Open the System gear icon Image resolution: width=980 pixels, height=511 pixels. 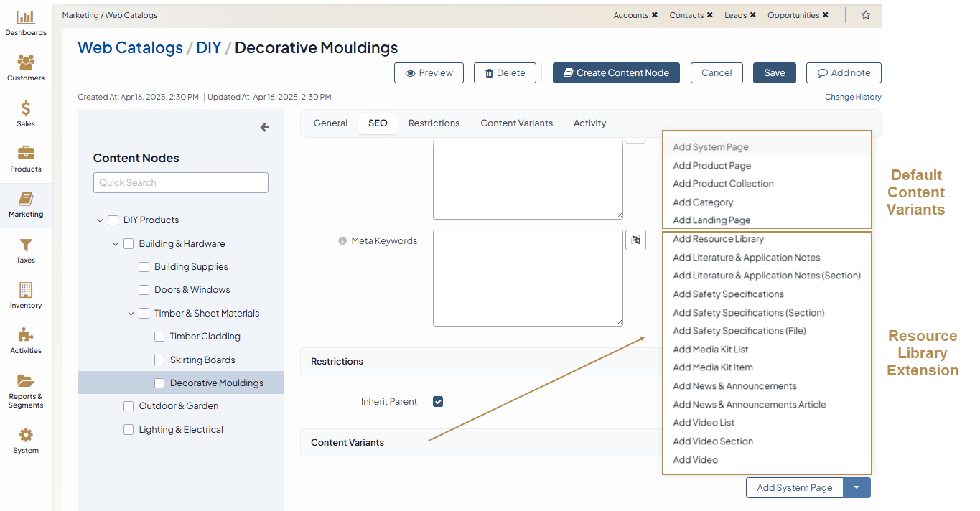click(26, 436)
